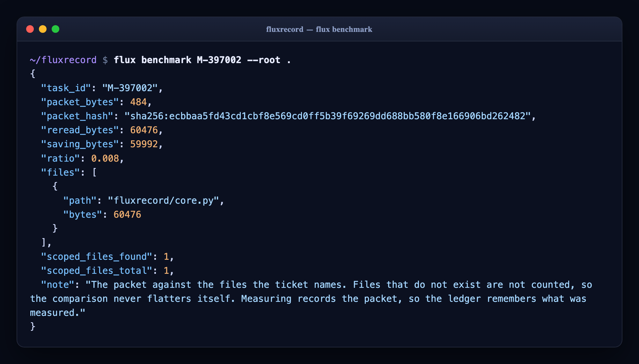
Task: Click the sha256 packet hash string
Action: 327,116
